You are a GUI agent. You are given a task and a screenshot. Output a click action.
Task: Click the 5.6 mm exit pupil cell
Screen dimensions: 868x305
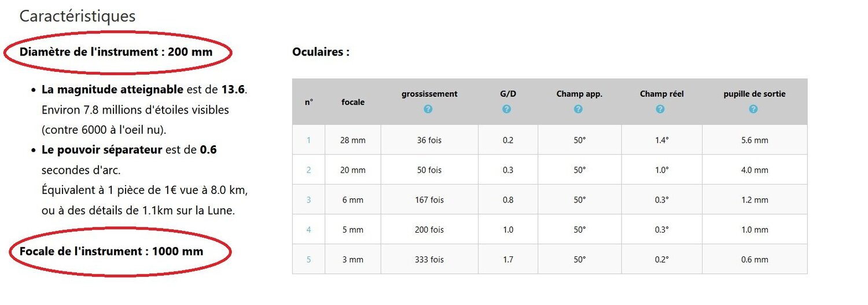point(755,140)
